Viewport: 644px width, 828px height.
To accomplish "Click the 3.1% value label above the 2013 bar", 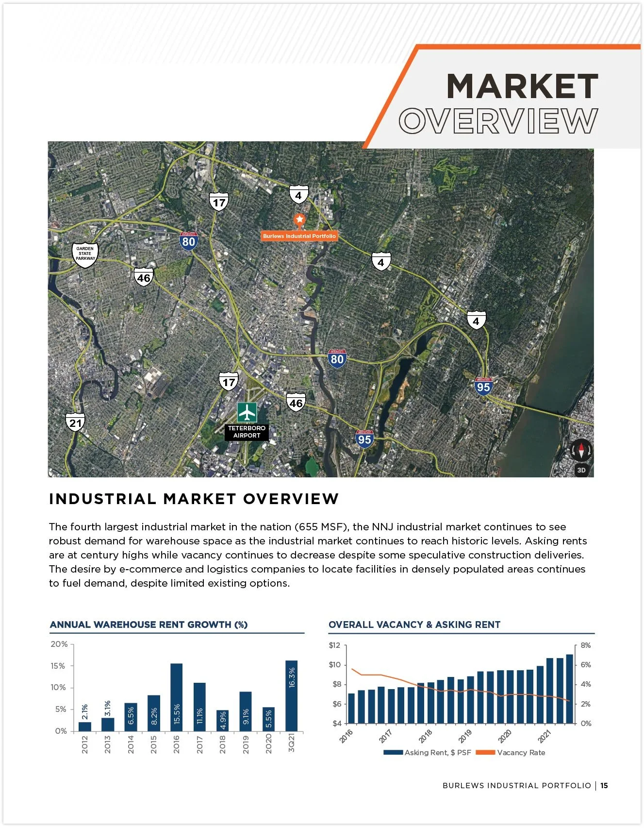I will point(108,709).
